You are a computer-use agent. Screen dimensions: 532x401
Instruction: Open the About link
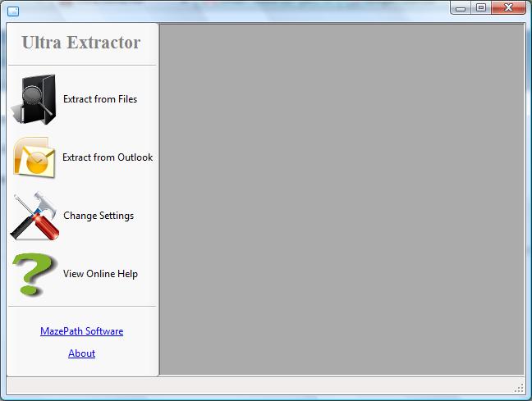click(82, 353)
